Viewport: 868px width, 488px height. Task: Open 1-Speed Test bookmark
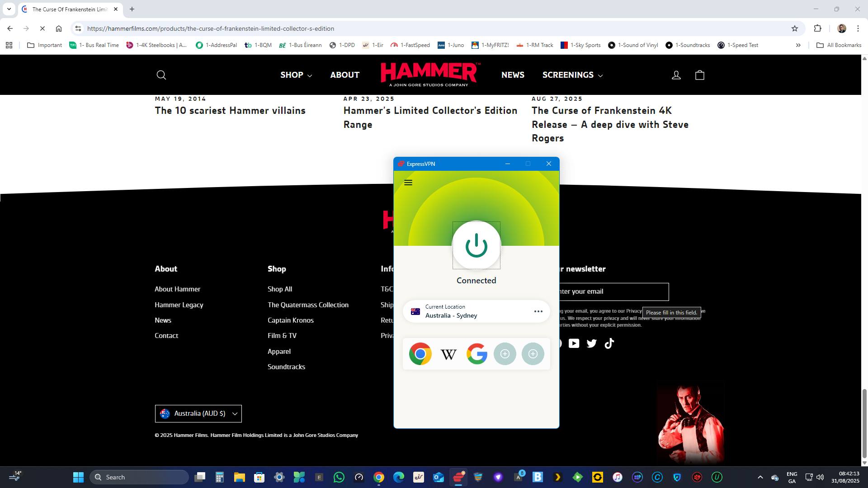738,45
